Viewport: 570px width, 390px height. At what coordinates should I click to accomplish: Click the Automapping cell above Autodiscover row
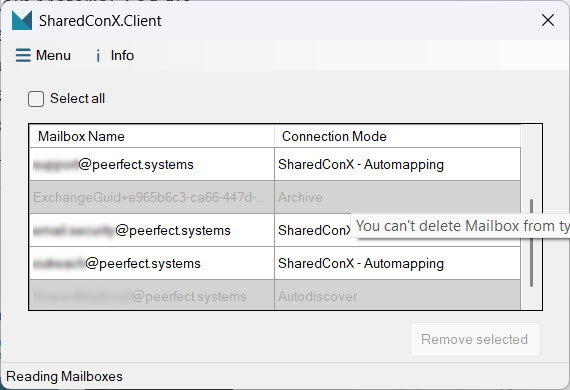click(397, 263)
